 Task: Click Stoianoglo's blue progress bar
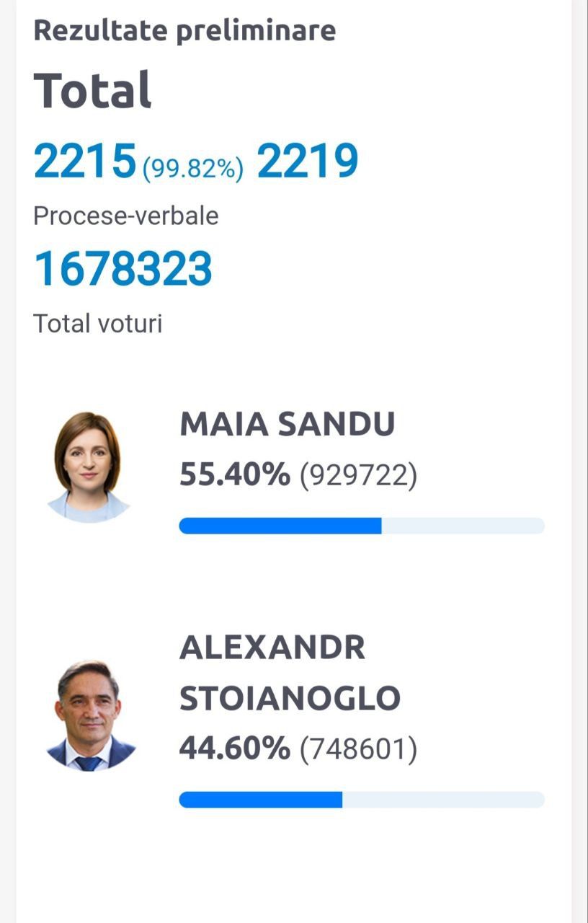point(261,800)
